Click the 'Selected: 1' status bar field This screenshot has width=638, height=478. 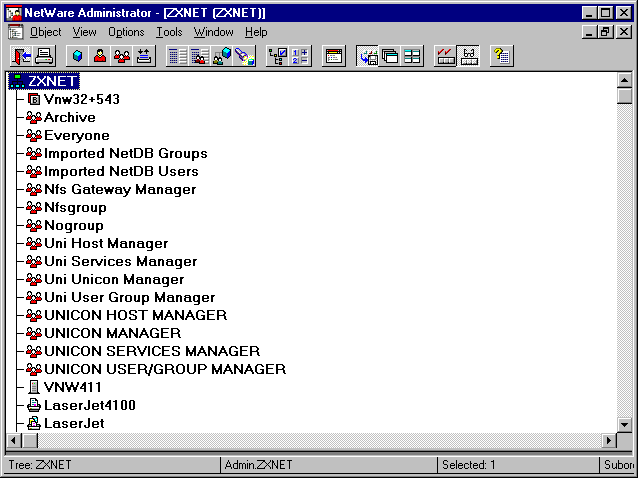518,465
